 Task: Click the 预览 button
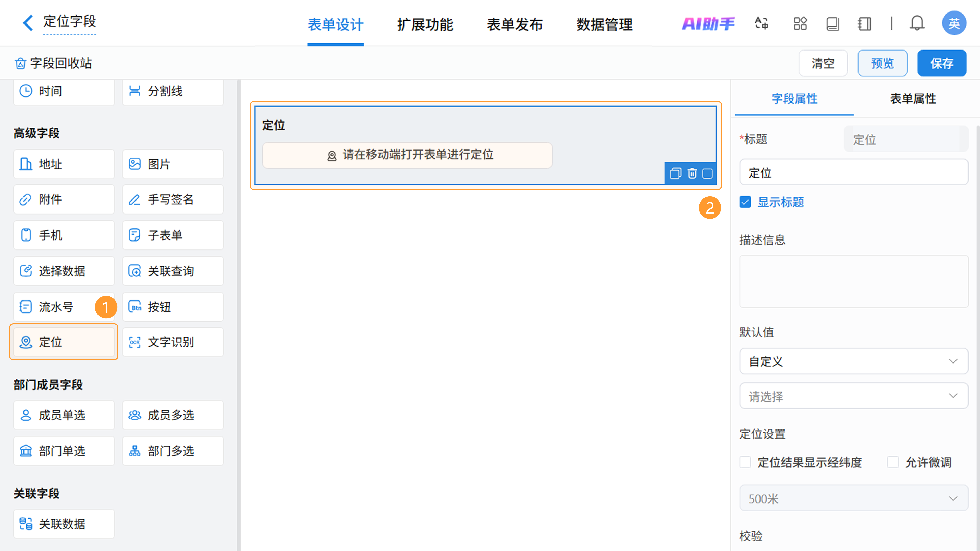click(x=882, y=63)
